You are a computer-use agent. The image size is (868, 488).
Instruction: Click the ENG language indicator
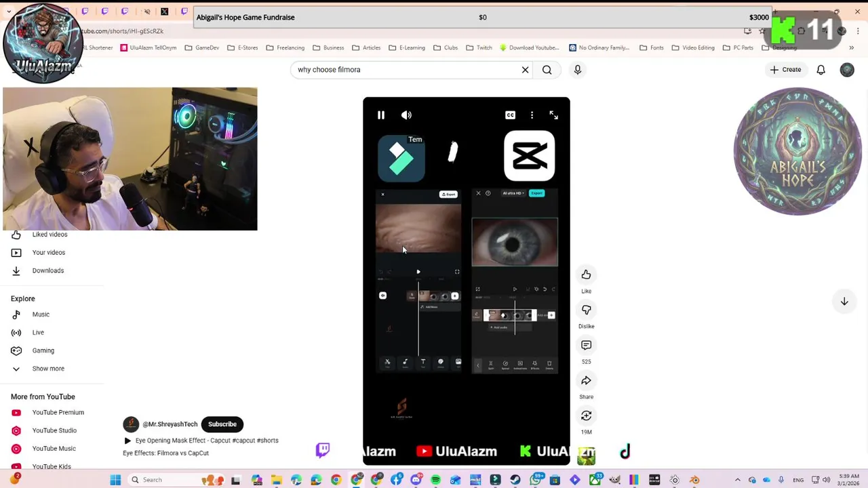tap(798, 480)
